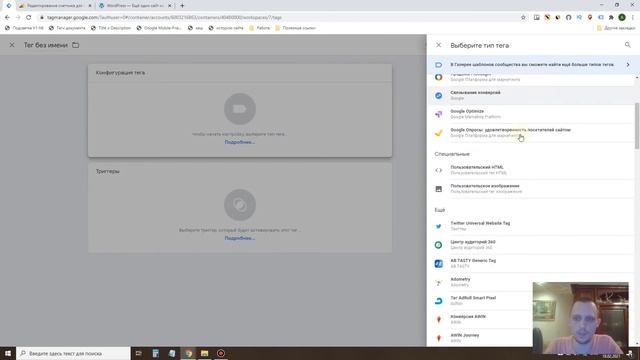Open the Windows Start menu
This screenshot has height=360, width=640.
[x=8, y=353]
